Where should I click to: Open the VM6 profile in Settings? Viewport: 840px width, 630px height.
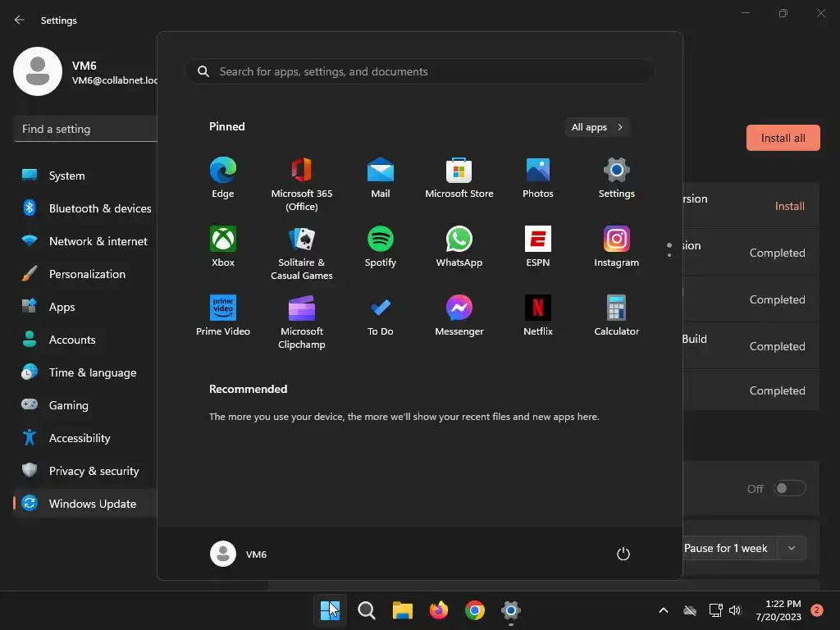coord(85,72)
